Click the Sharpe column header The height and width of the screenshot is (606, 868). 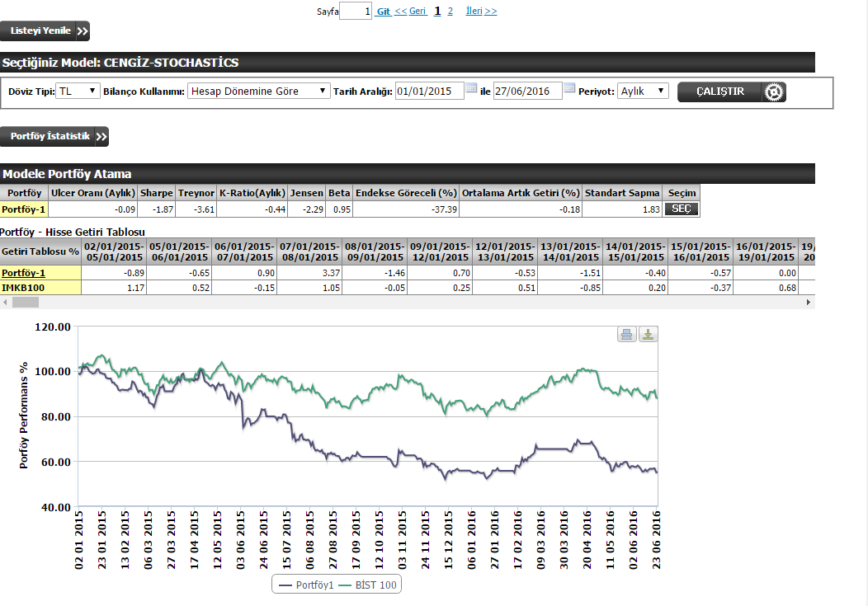coord(157,192)
